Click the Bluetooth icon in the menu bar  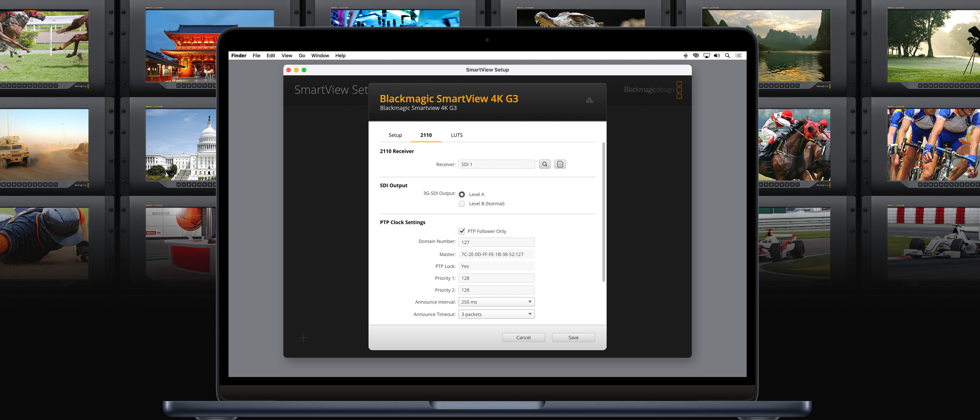(x=686, y=55)
